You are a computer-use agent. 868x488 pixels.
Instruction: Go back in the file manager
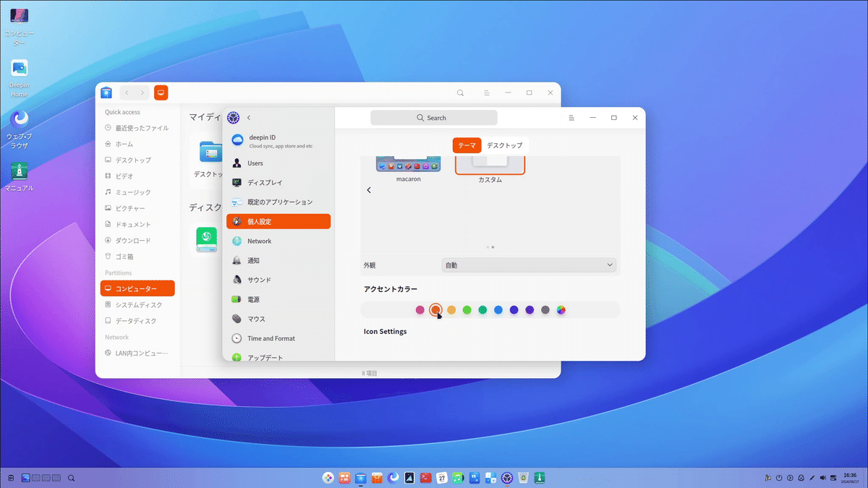[127, 93]
